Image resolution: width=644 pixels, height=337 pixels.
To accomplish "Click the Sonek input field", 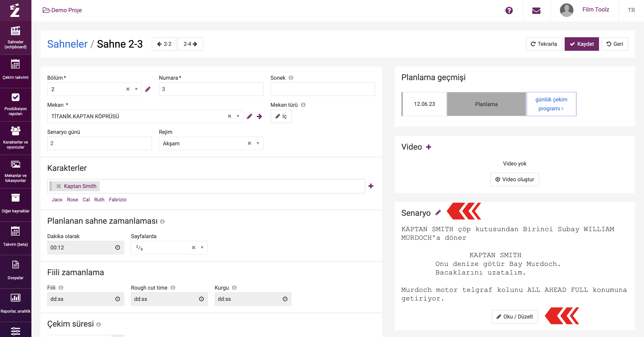I will [323, 89].
